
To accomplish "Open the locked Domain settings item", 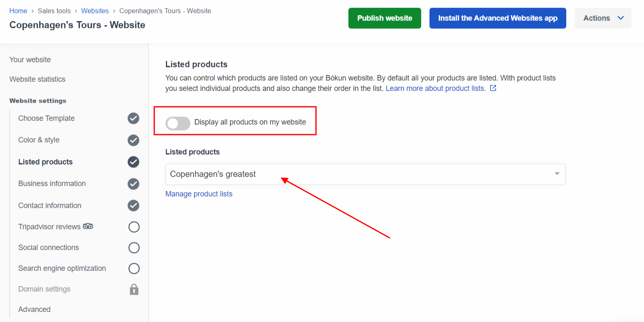I will point(44,289).
